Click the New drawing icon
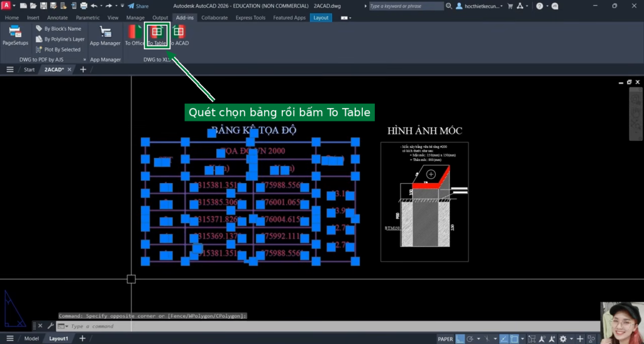 pos(23,6)
